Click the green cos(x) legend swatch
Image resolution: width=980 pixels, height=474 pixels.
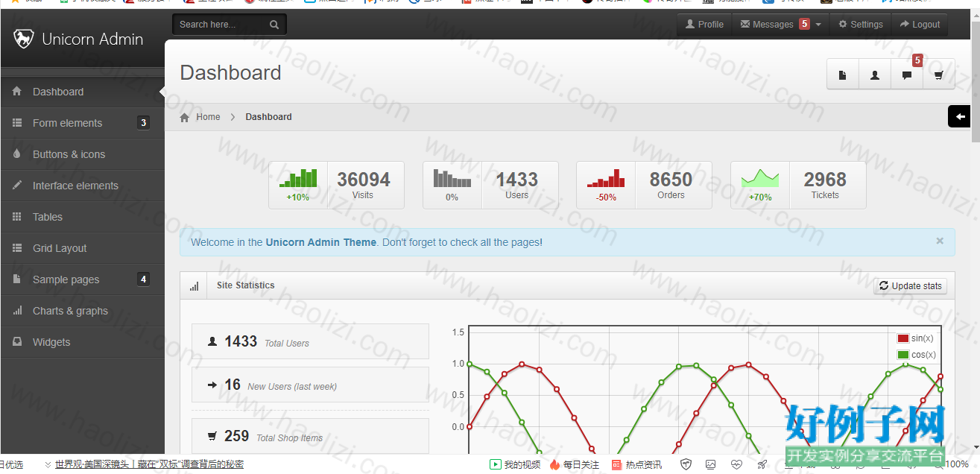pyautogui.click(x=903, y=355)
